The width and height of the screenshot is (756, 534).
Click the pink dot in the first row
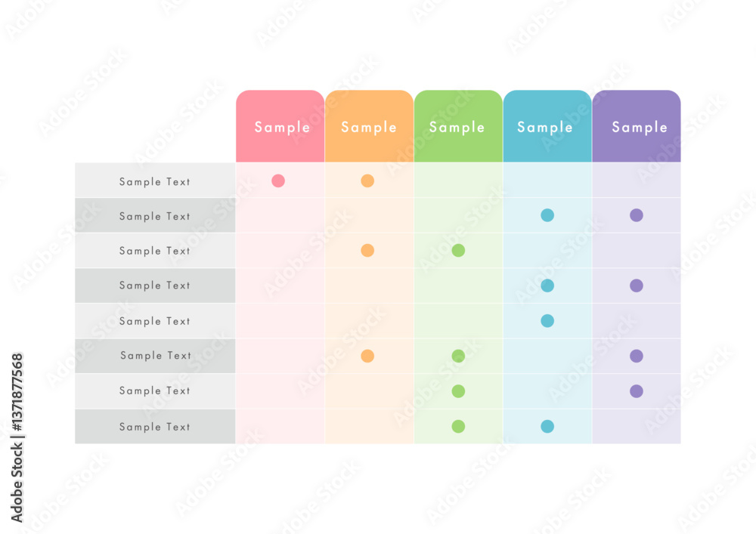[278, 181]
